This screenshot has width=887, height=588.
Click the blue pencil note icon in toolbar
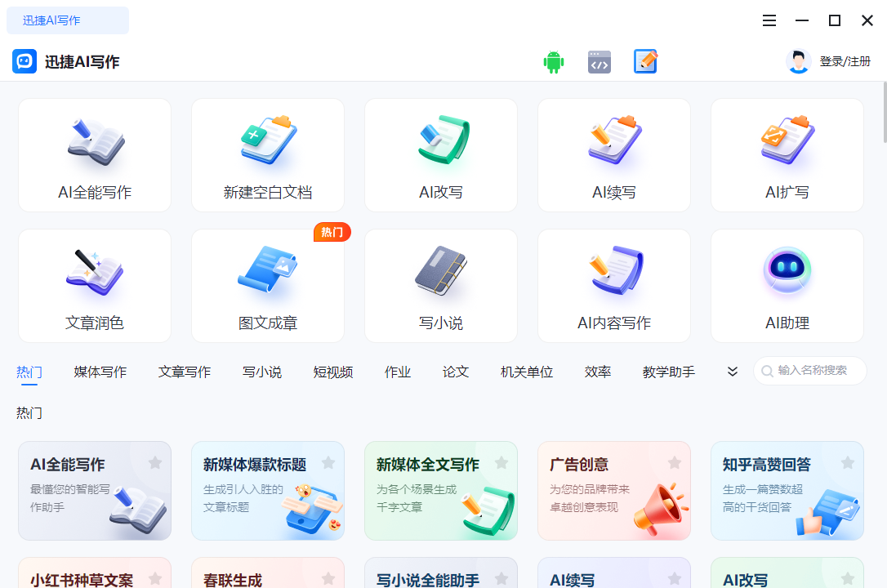[x=645, y=60]
